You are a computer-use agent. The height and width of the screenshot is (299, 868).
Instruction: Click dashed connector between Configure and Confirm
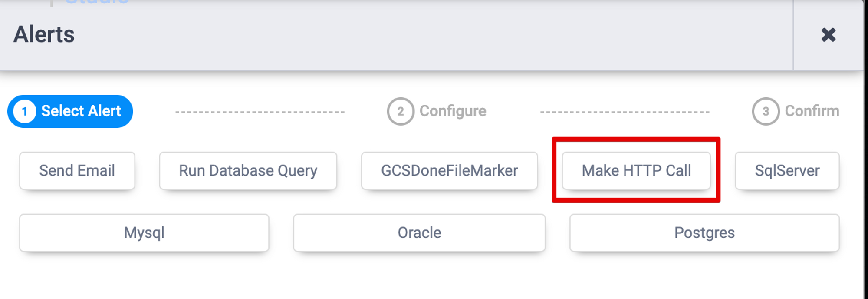625,112
